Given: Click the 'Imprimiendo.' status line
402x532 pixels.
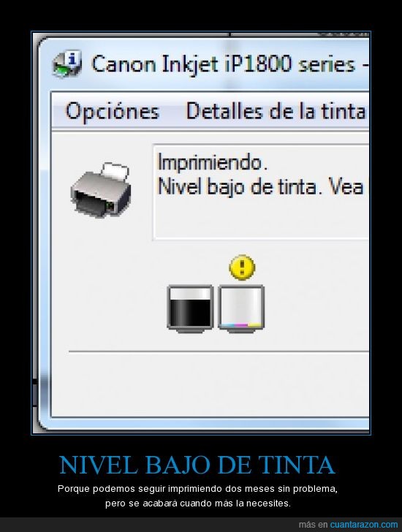Looking at the screenshot, I should click(213, 162).
